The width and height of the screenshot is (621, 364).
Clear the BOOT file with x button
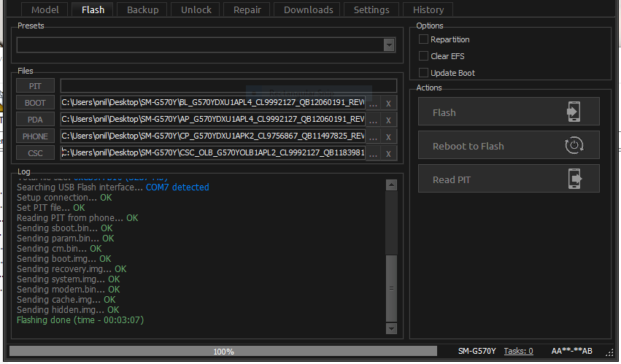(x=388, y=103)
